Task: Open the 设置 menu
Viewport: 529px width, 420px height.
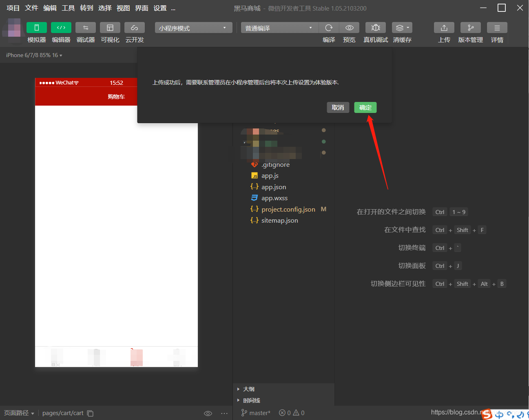Action: pos(160,8)
